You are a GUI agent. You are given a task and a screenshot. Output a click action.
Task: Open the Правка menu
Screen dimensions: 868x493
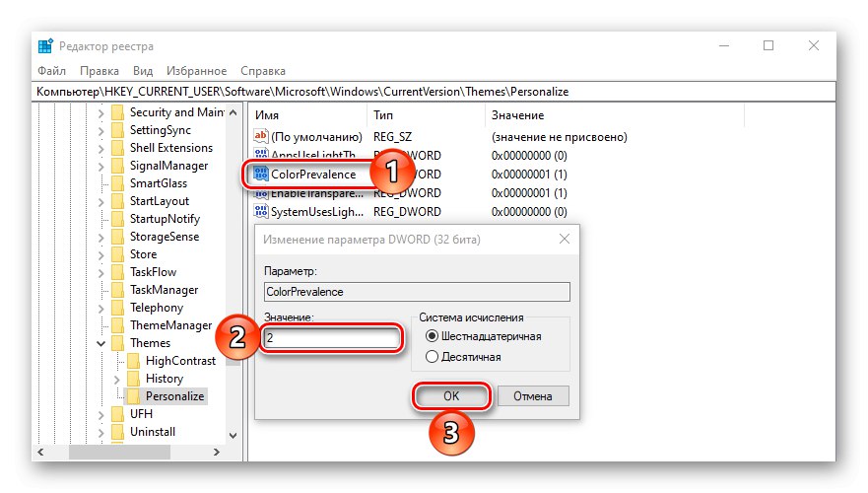coord(100,71)
